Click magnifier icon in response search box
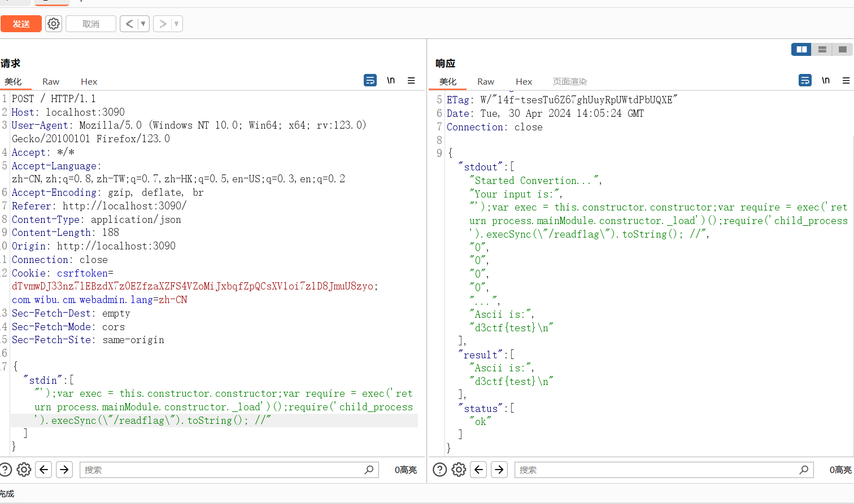 pos(804,470)
